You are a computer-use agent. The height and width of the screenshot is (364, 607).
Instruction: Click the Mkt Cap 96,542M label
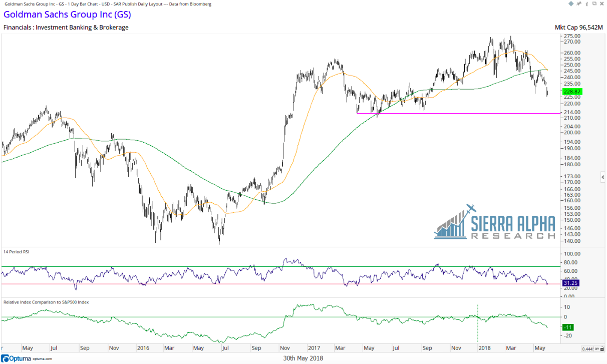pyautogui.click(x=578, y=28)
